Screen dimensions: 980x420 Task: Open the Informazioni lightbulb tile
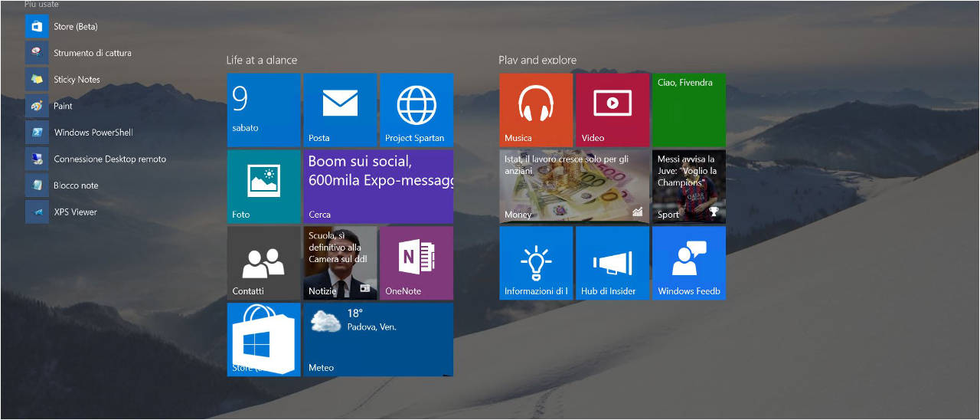[x=536, y=263]
